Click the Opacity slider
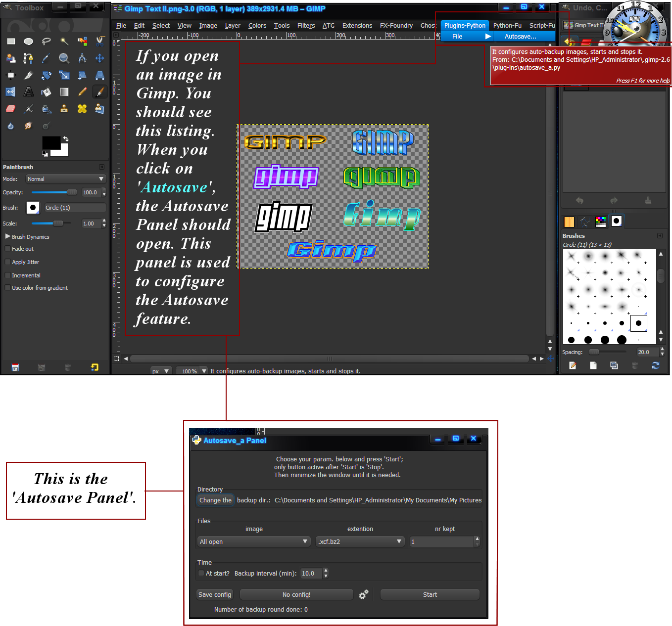Viewport: 672px width, 626px height. tap(54, 192)
